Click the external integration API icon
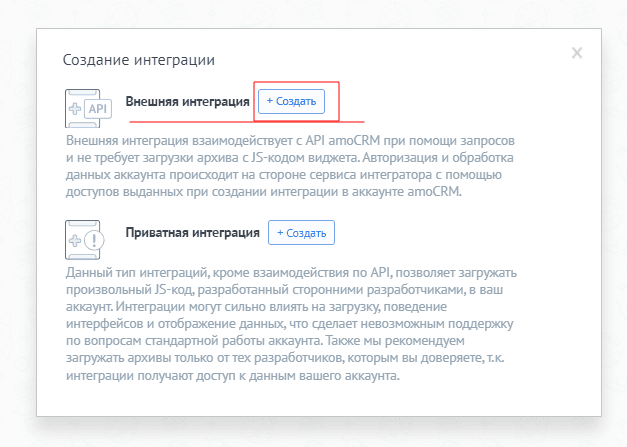This screenshot has height=447, width=627. 88,108
